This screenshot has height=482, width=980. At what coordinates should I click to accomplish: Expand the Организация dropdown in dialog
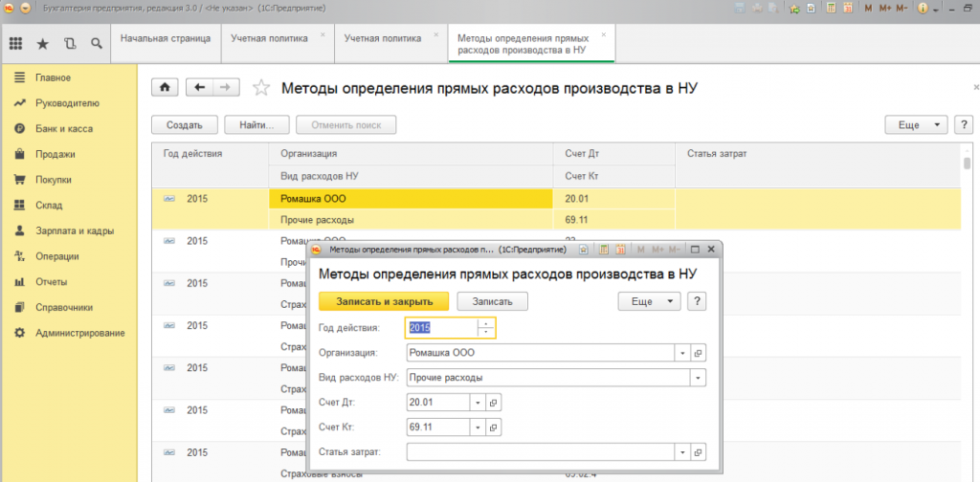click(682, 352)
